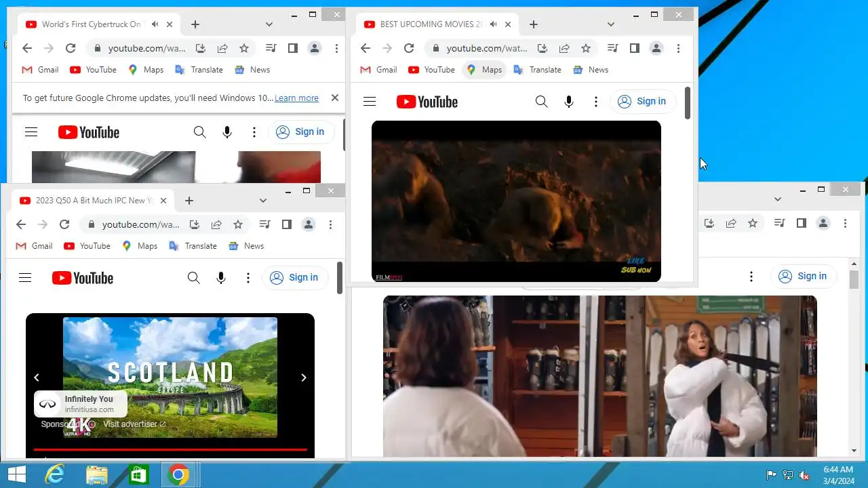Toggle side panel in Q50 window

287,224
